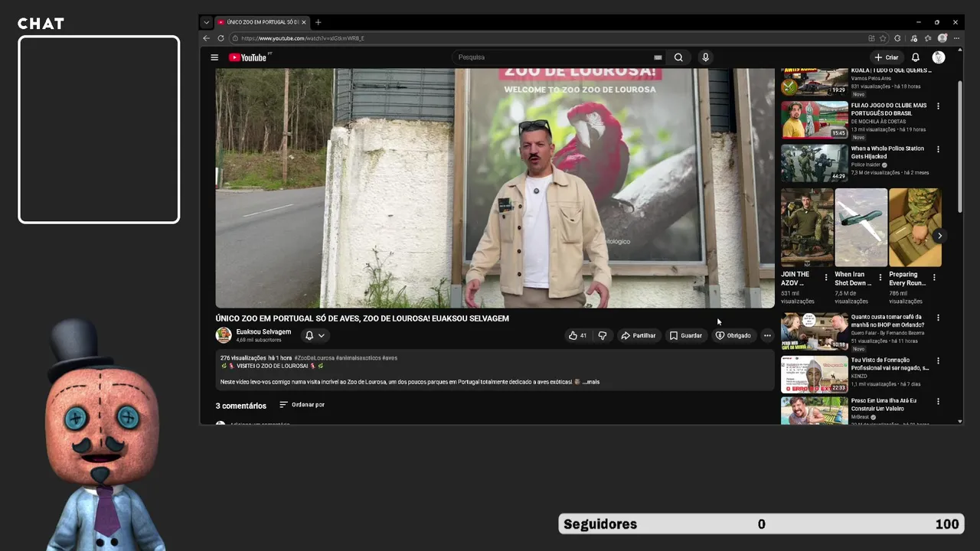Click the YouTube logo

(x=250, y=57)
